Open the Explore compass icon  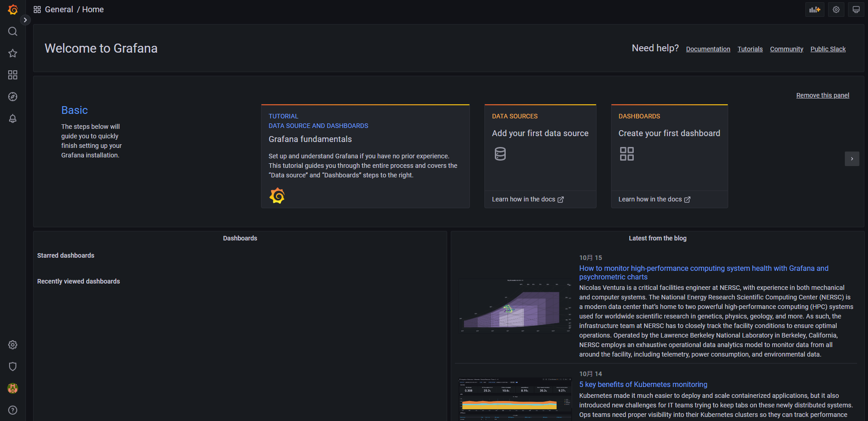coord(13,97)
